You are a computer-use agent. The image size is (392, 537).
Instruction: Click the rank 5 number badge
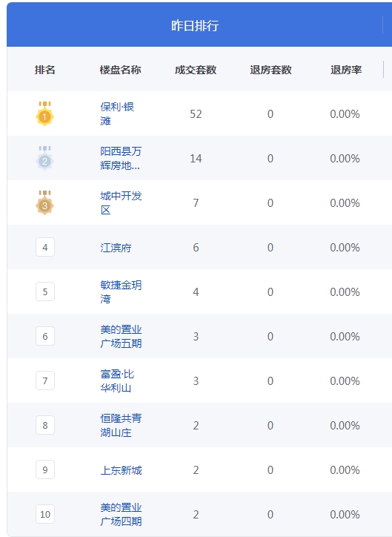pos(45,291)
